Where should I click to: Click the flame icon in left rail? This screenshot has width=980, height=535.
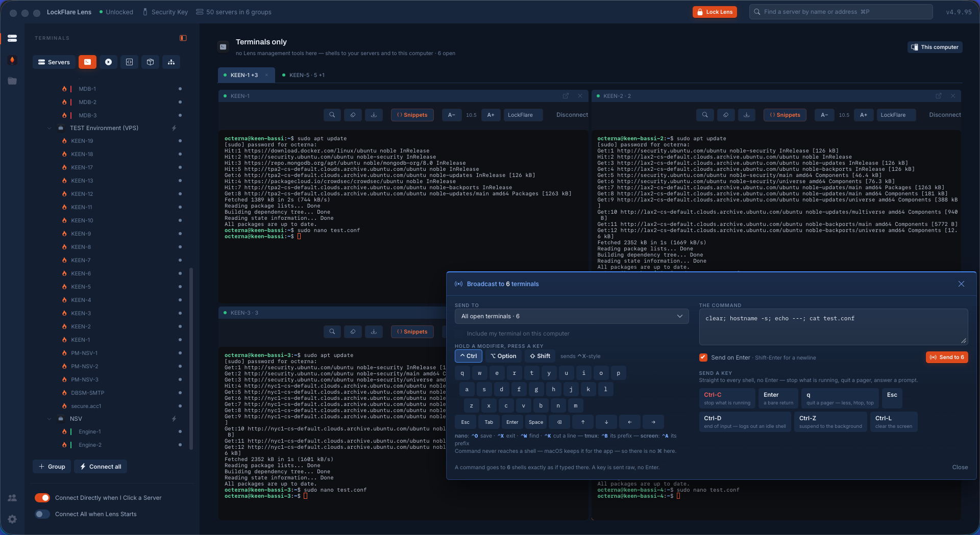(x=12, y=60)
